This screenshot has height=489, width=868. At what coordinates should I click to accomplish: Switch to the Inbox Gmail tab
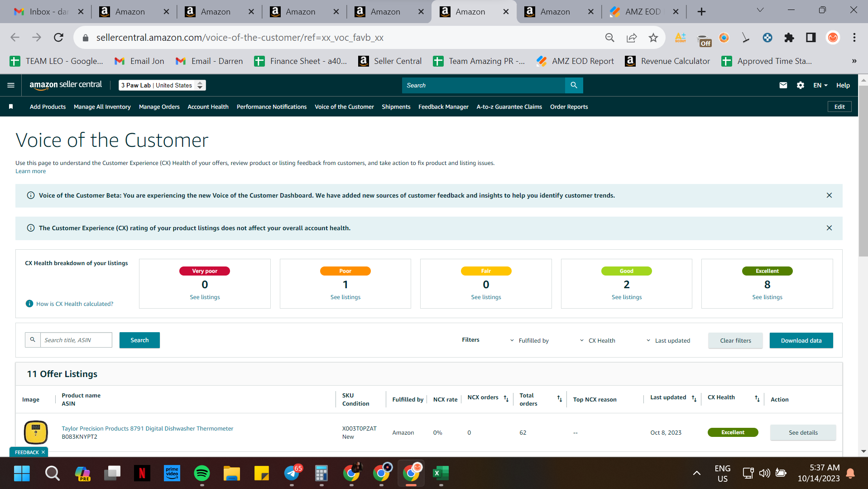[x=48, y=12]
